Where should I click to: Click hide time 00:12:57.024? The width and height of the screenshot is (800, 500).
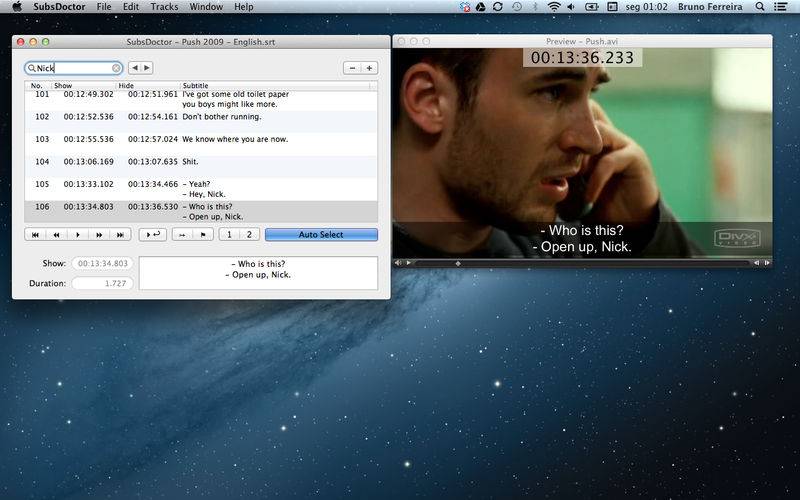click(153, 139)
